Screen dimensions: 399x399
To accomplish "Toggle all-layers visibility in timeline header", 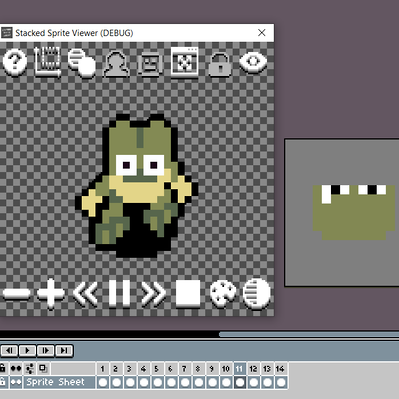I will pos(16,368).
